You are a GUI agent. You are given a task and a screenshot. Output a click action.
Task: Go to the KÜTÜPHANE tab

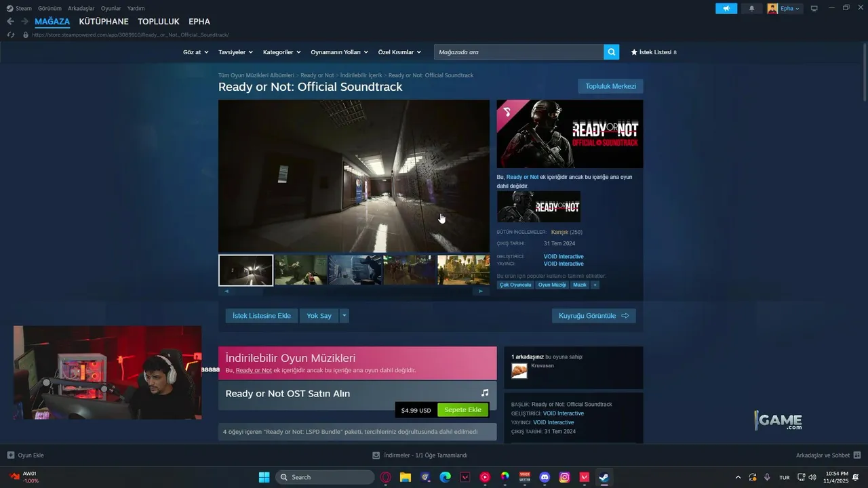click(x=104, y=22)
